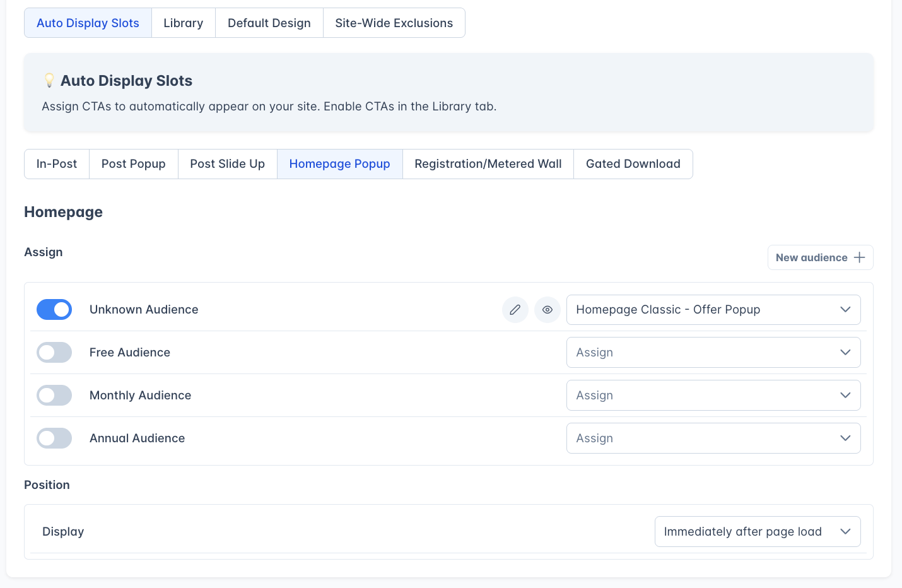Open the Post Popup slot tab
Image resolution: width=902 pixels, height=588 pixels.
click(134, 164)
